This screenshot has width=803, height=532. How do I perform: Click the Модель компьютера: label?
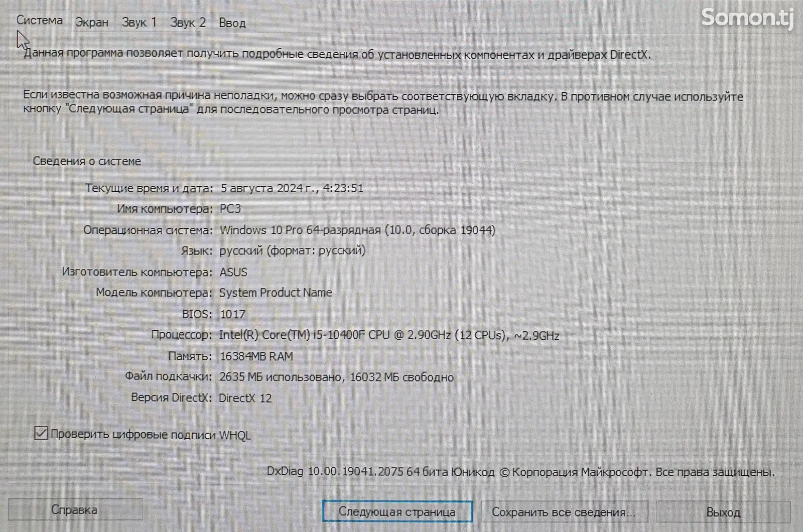154,293
